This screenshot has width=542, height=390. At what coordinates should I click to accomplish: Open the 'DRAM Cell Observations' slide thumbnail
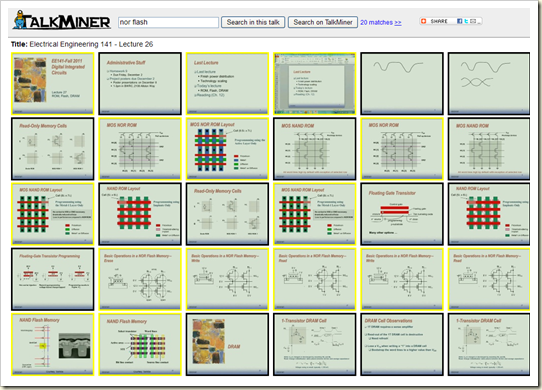coord(402,344)
